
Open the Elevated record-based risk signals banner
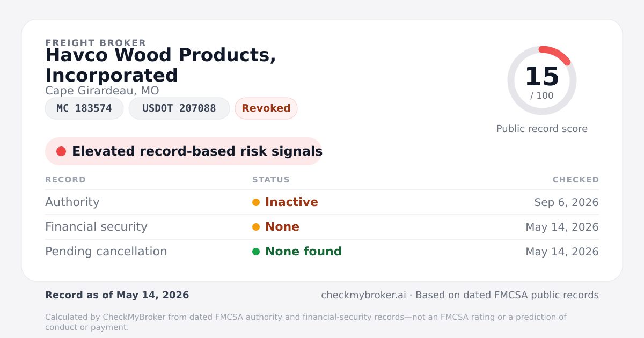[x=184, y=151]
